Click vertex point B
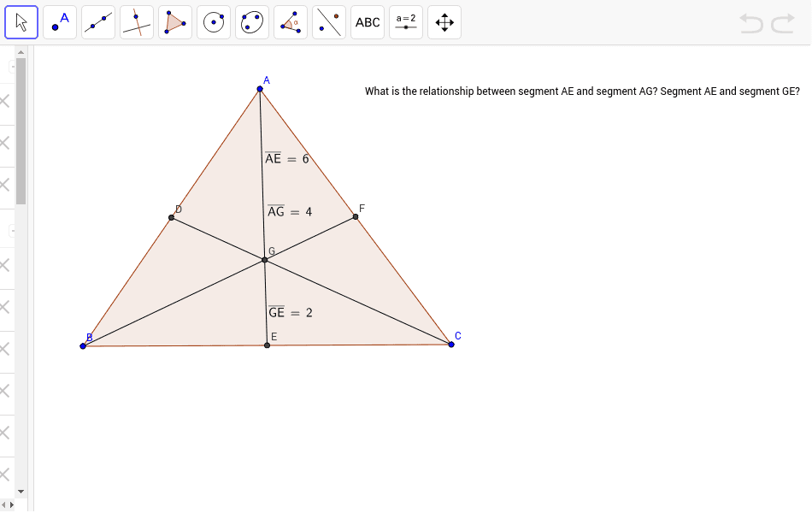 (x=83, y=346)
